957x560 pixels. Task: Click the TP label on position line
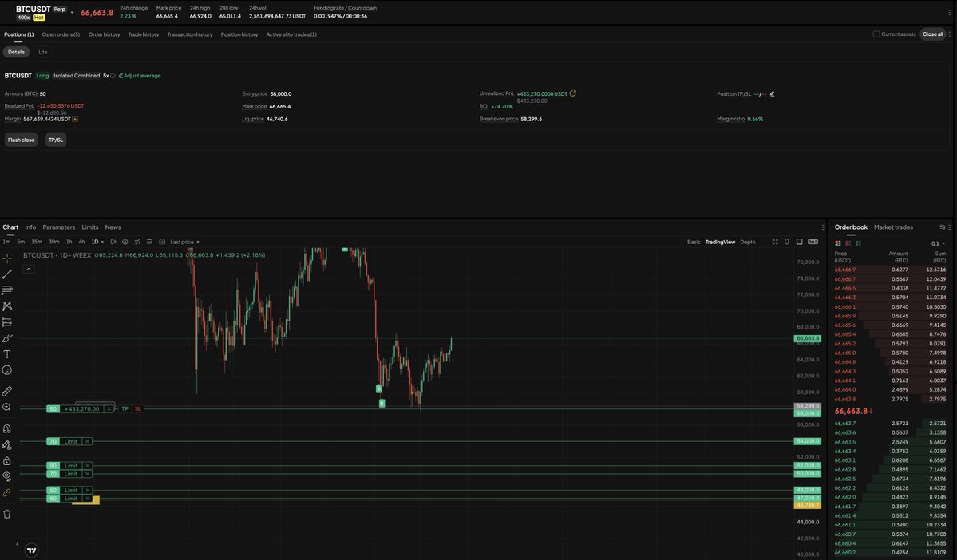point(125,408)
